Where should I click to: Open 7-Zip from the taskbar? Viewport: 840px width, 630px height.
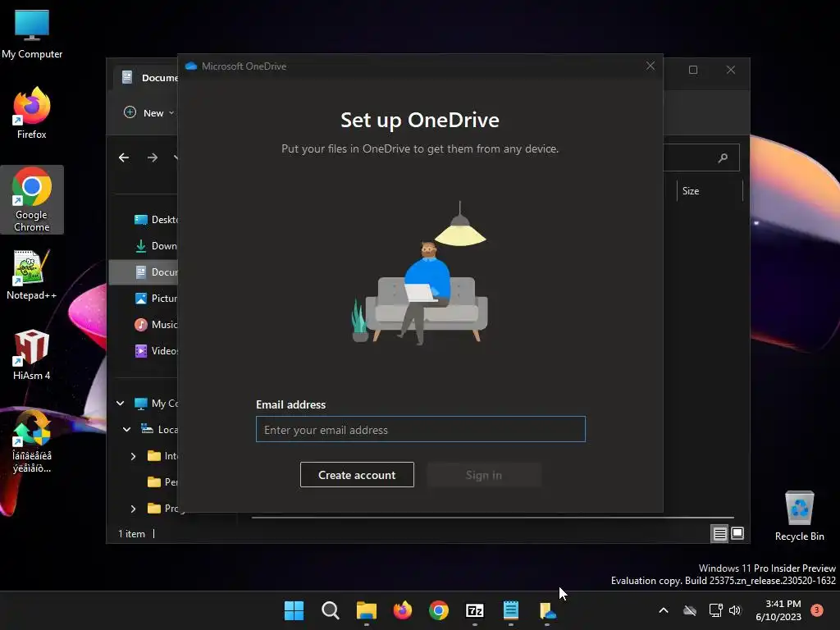[x=475, y=610]
